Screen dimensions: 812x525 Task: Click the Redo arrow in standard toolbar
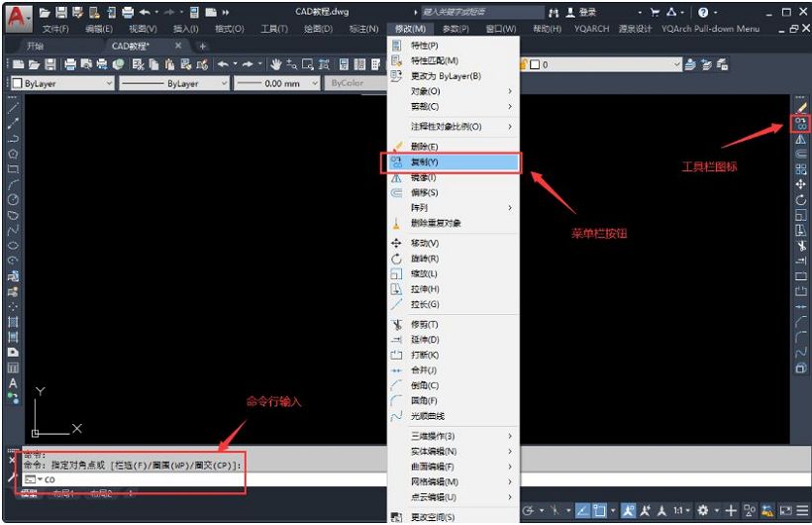coord(248,64)
